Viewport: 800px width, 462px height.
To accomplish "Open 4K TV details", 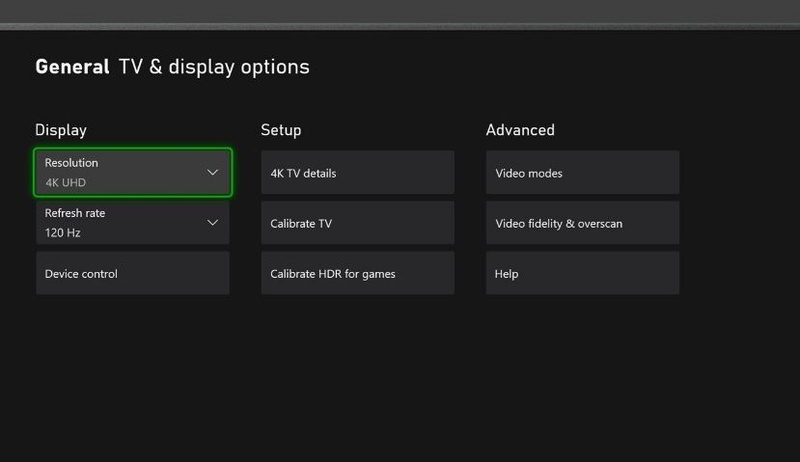I will pyautogui.click(x=357, y=173).
